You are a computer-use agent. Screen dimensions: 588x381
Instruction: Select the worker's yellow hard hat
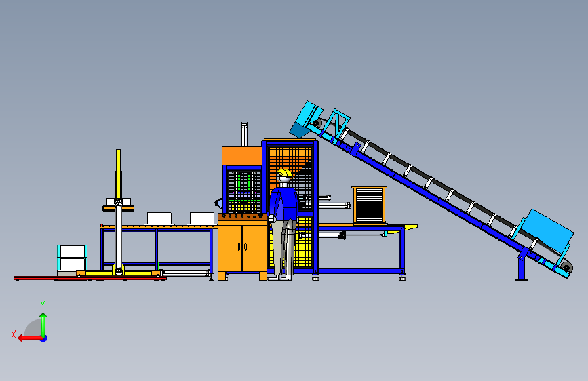[284, 174]
